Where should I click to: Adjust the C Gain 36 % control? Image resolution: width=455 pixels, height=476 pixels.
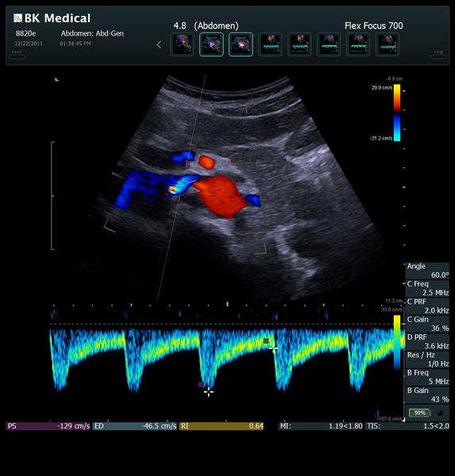pyautogui.click(x=427, y=324)
